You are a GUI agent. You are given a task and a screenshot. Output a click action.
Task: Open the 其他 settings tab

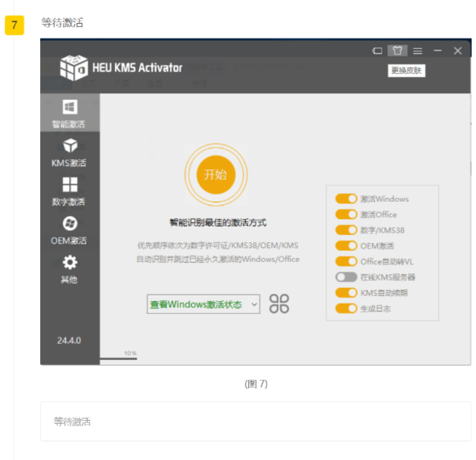coord(70,269)
